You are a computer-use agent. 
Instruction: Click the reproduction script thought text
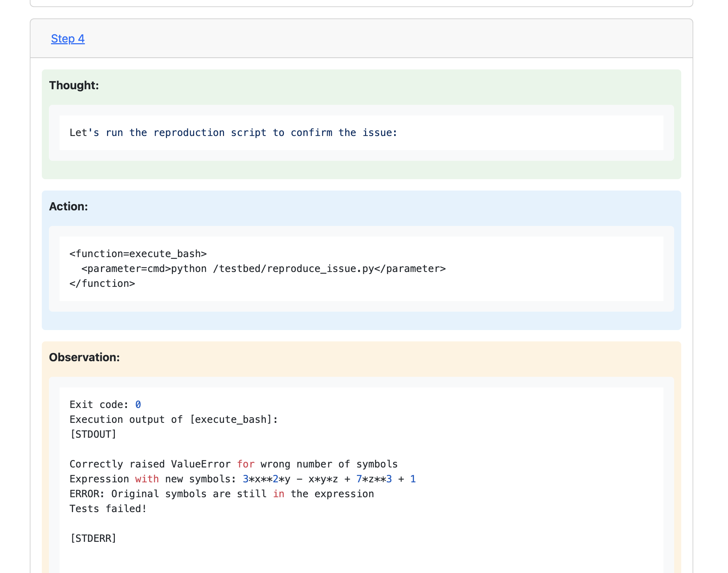(x=233, y=133)
